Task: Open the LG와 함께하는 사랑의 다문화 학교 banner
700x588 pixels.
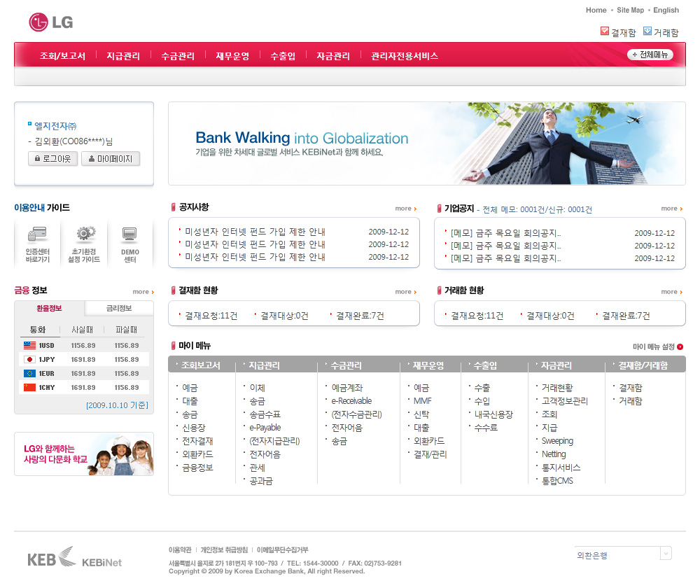Action: pyautogui.click(x=84, y=454)
